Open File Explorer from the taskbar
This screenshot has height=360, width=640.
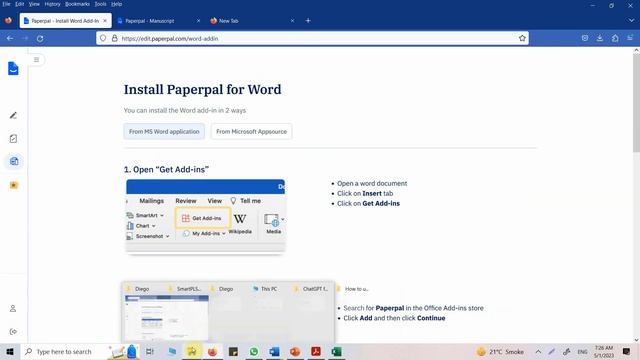point(192,351)
